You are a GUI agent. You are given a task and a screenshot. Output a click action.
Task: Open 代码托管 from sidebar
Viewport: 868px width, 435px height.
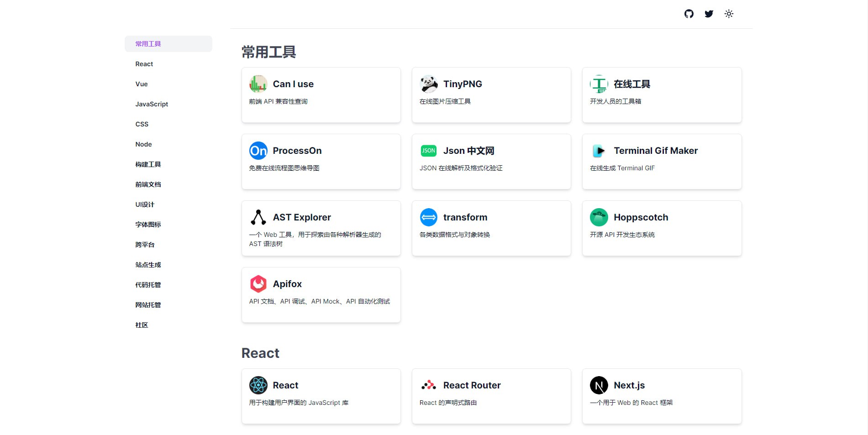pyautogui.click(x=168, y=285)
